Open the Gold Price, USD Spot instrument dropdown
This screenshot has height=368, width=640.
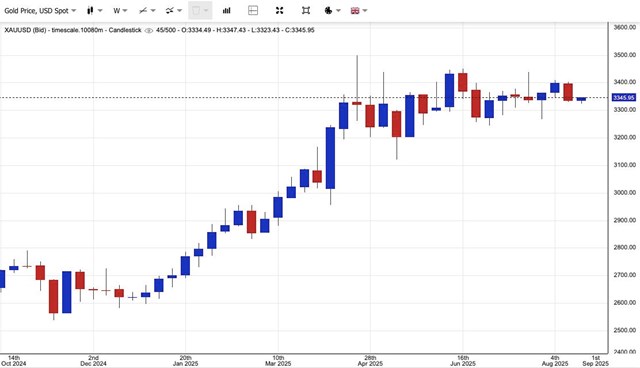(x=40, y=11)
